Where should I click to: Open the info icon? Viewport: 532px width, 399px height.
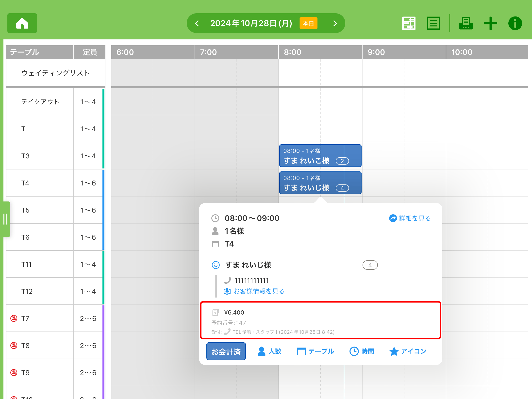point(515,23)
